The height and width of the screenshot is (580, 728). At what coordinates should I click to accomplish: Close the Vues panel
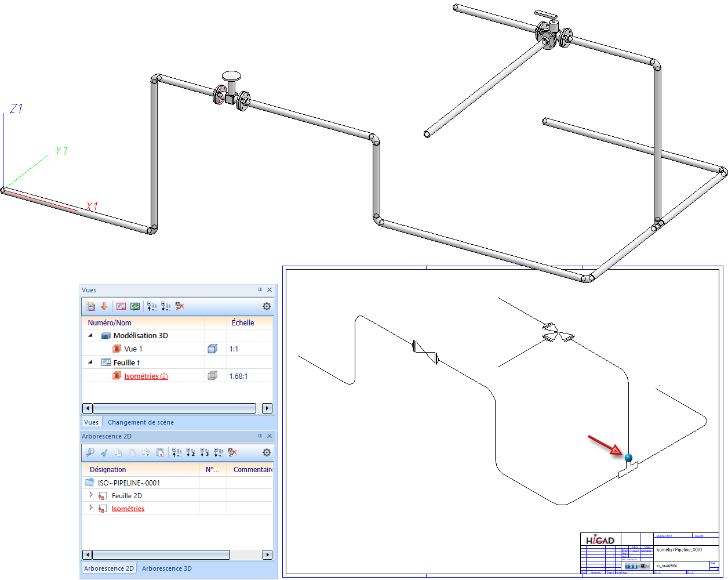[270, 290]
